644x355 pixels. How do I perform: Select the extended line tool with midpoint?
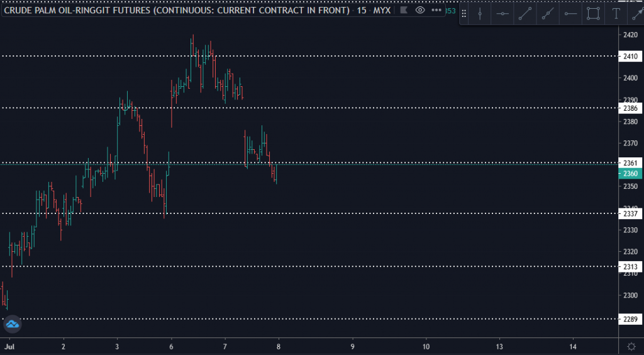[548, 14]
